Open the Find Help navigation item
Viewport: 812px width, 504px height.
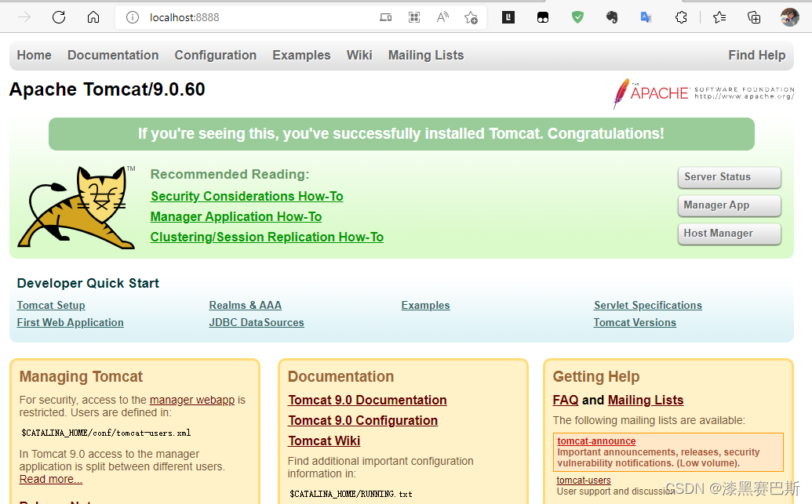coord(756,56)
